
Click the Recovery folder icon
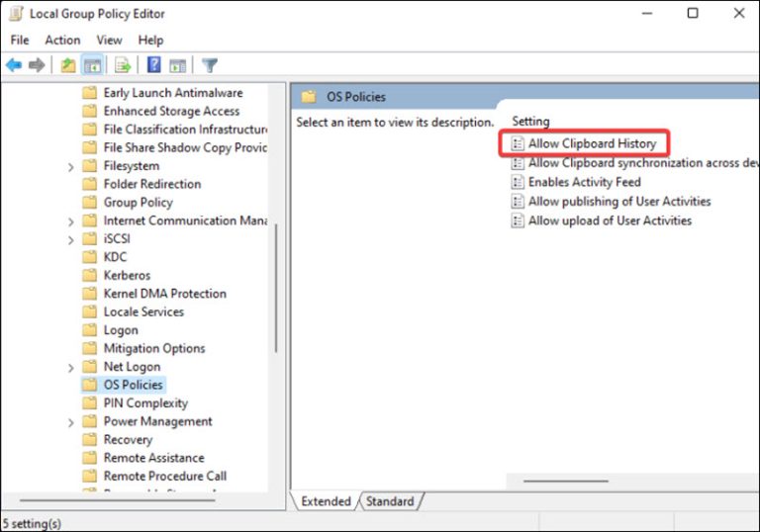90,439
